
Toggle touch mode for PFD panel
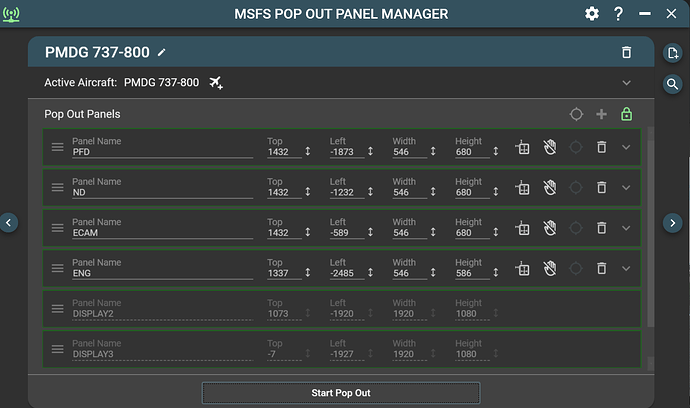(549, 147)
